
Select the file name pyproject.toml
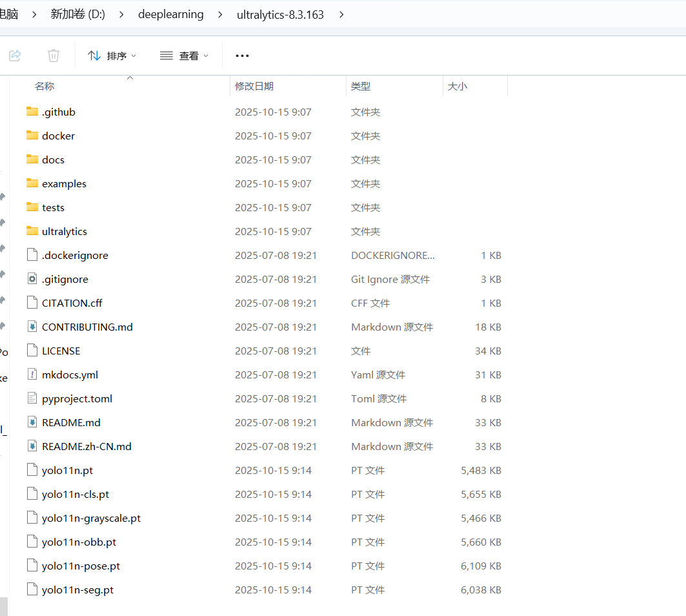(x=77, y=399)
